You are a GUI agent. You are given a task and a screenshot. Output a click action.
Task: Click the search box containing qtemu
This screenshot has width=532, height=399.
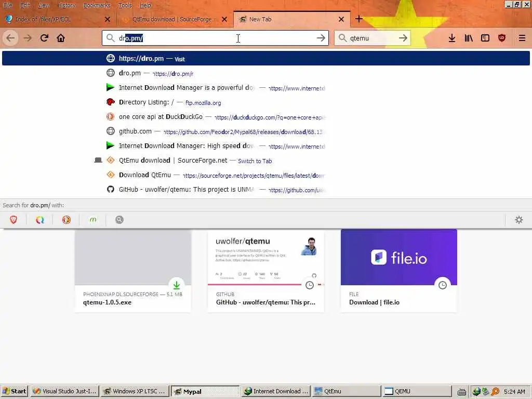373,38
